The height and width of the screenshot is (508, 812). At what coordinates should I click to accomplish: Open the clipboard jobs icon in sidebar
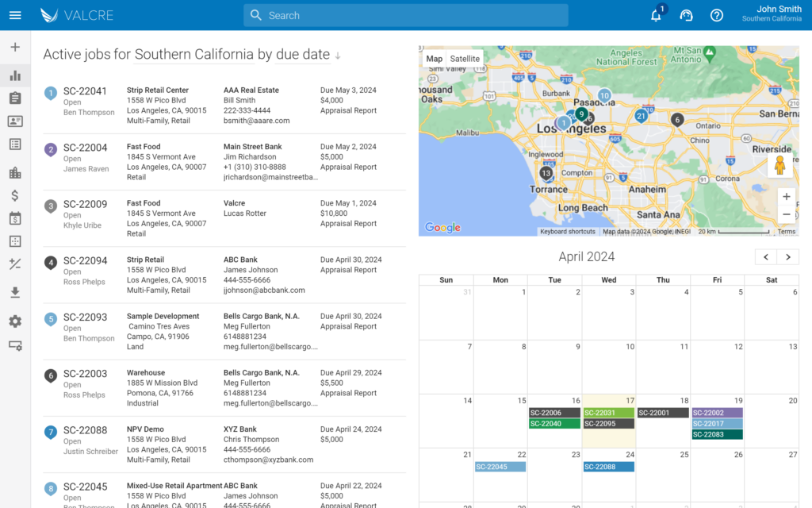pos(15,98)
